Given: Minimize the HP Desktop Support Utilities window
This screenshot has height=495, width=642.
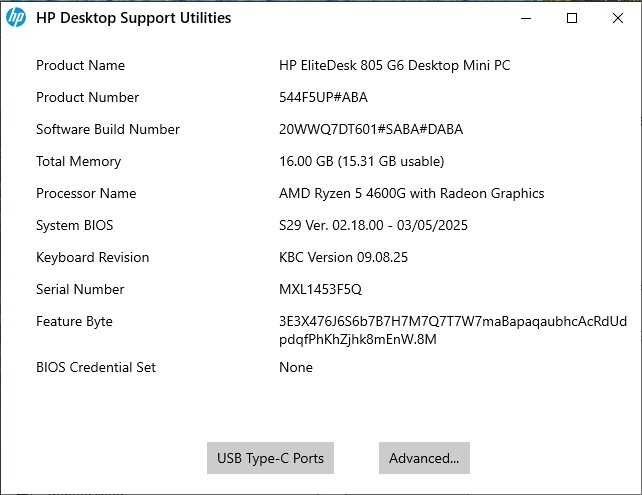Looking at the screenshot, I should [526, 18].
